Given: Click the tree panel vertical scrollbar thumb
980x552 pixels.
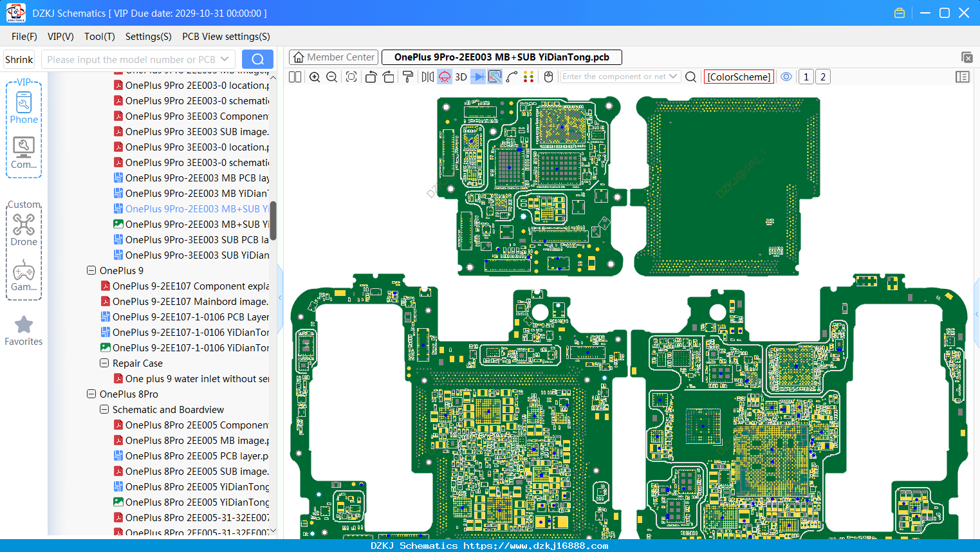Looking at the screenshot, I should tap(273, 221).
